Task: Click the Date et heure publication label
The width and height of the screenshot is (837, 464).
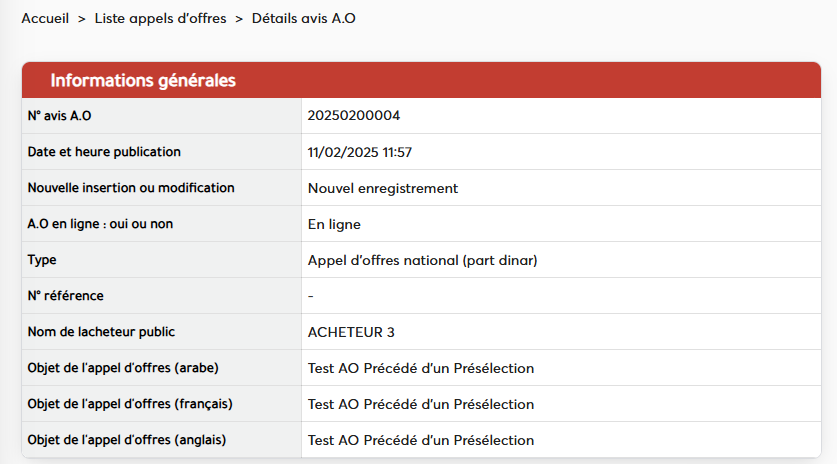Action: 104,152
